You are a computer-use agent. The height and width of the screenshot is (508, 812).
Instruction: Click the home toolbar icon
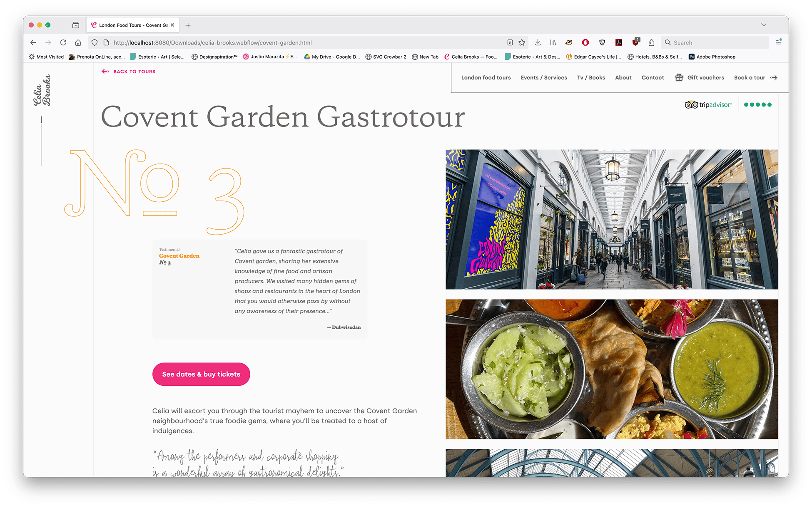(x=78, y=42)
